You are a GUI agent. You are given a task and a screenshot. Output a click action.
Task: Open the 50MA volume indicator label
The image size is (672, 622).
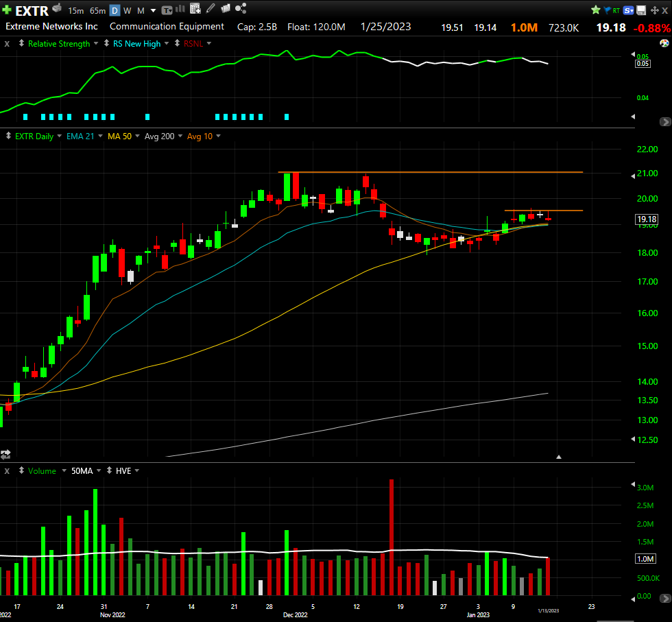pos(82,471)
